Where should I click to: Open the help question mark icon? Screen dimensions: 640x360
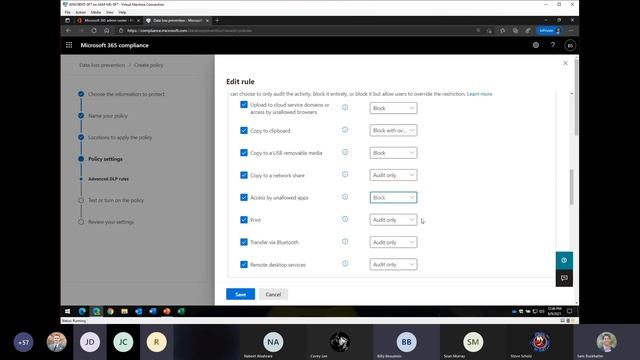[x=553, y=45]
